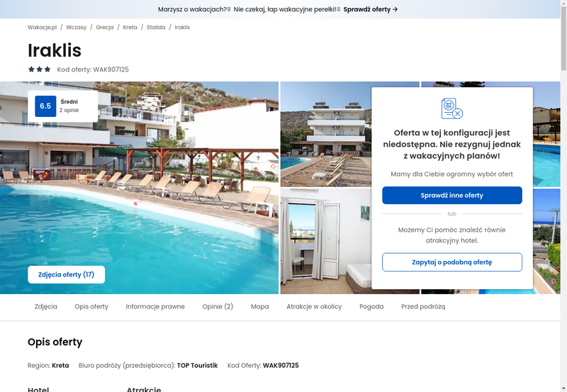Click the unavailable offer document icon
567x392 pixels.
(x=452, y=108)
